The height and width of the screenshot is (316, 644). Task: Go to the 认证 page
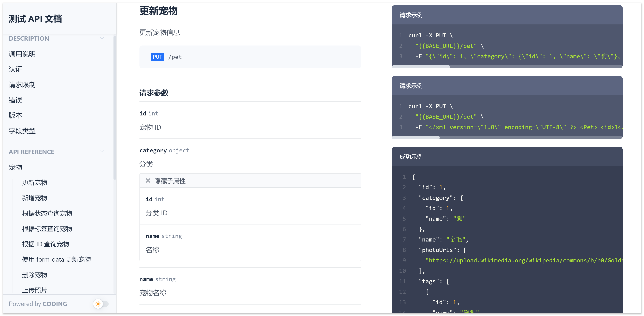(16, 69)
